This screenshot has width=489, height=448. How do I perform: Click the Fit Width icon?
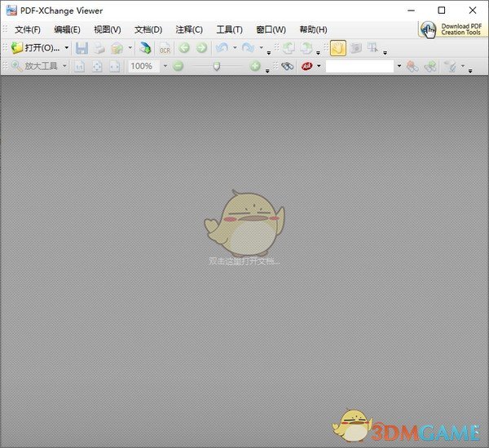[114, 67]
